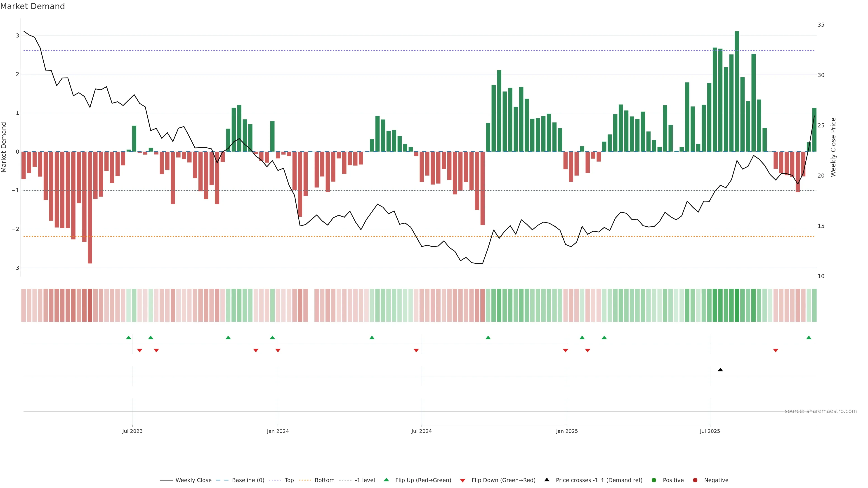
Task: Click the Market Demand chart title
Action: (x=32, y=6)
